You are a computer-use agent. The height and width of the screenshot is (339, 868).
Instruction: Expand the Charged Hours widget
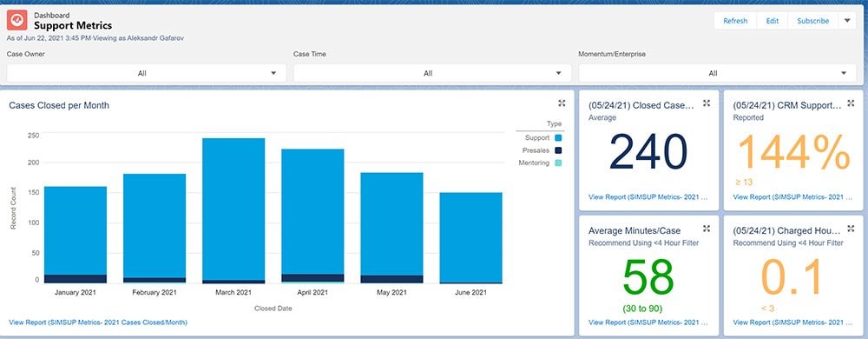coord(851,229)
